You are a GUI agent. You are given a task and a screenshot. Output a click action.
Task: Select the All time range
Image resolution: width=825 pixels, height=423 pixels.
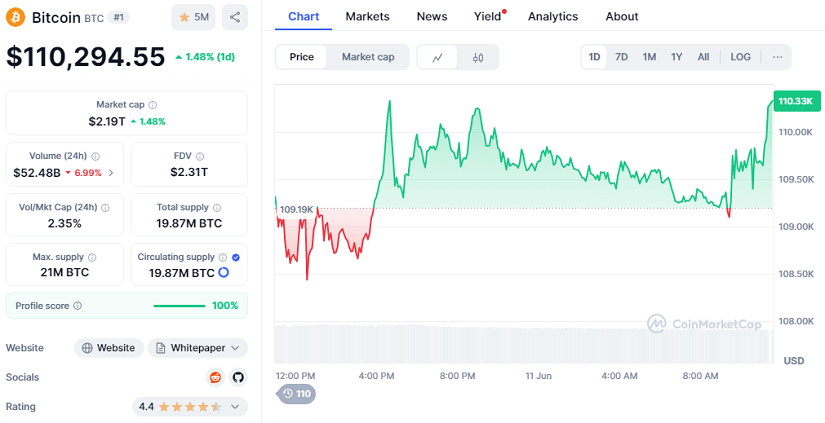tap(703, 57)
